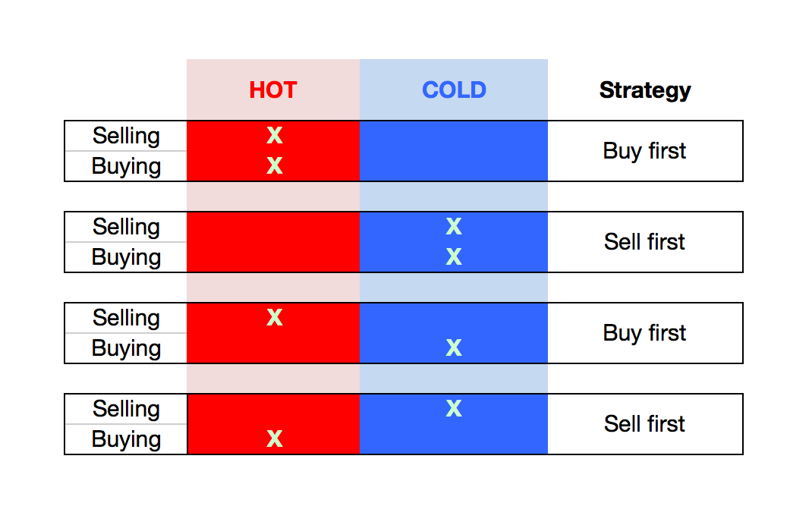Select the last Buying row label

(126, 439)
